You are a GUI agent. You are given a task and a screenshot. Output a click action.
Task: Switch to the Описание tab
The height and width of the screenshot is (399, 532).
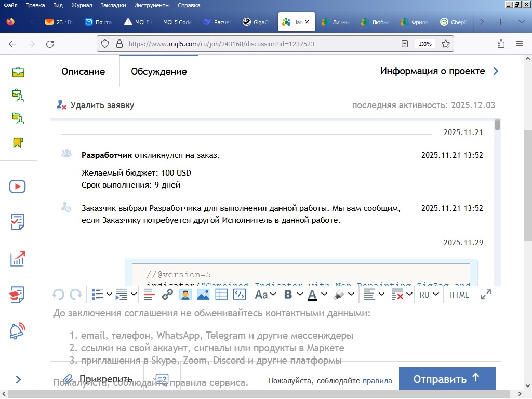(83, 72)
